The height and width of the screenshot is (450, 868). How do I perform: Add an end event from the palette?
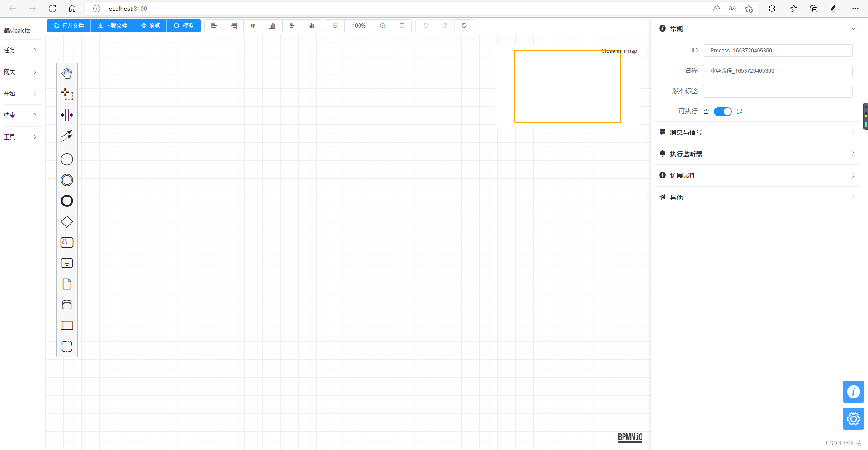coord(66,201)
